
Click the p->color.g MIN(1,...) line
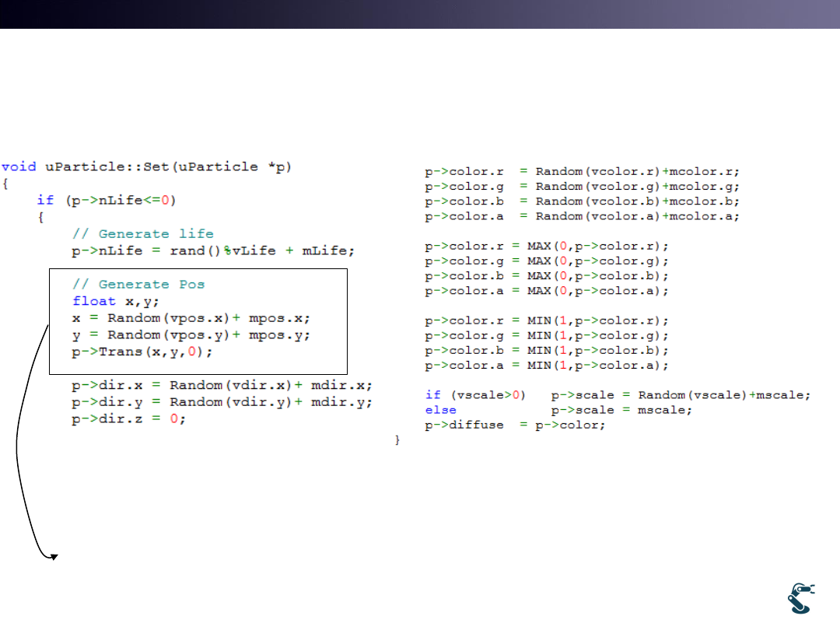point(546,335)
